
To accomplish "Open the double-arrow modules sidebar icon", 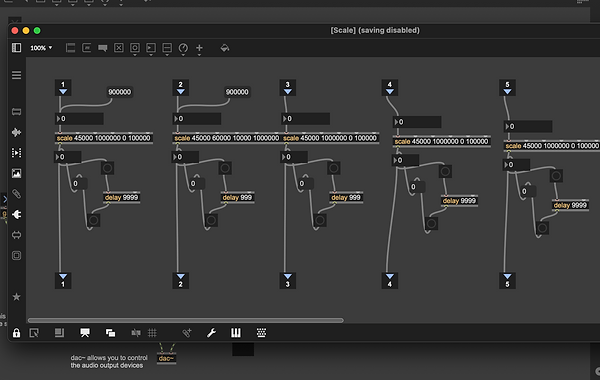I will tap(16, 235).
